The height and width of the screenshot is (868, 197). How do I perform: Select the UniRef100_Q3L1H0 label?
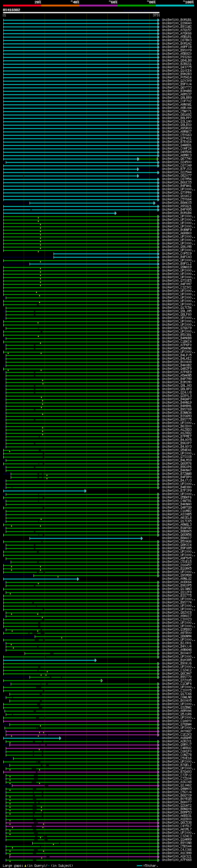click(176, 122)
